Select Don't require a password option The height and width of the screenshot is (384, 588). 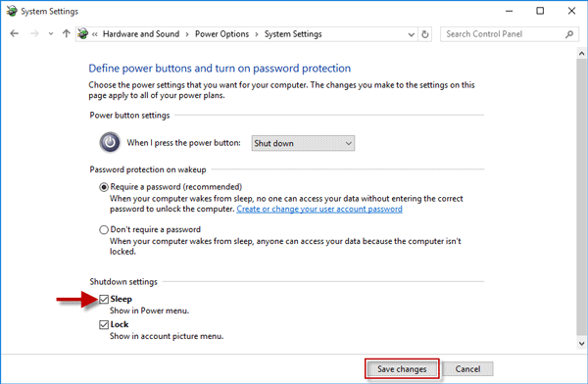click(104, 229)
